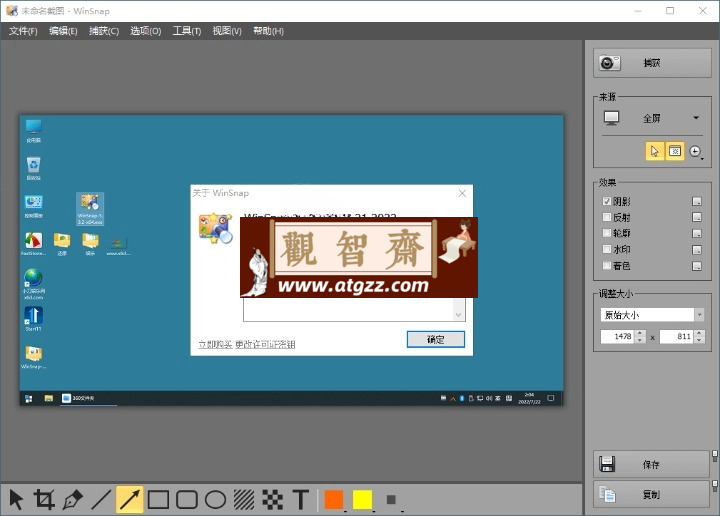720x516 pixels.
Task: Click the About dialog text box scroll-down arrow
Action: (x=458, y=315)
